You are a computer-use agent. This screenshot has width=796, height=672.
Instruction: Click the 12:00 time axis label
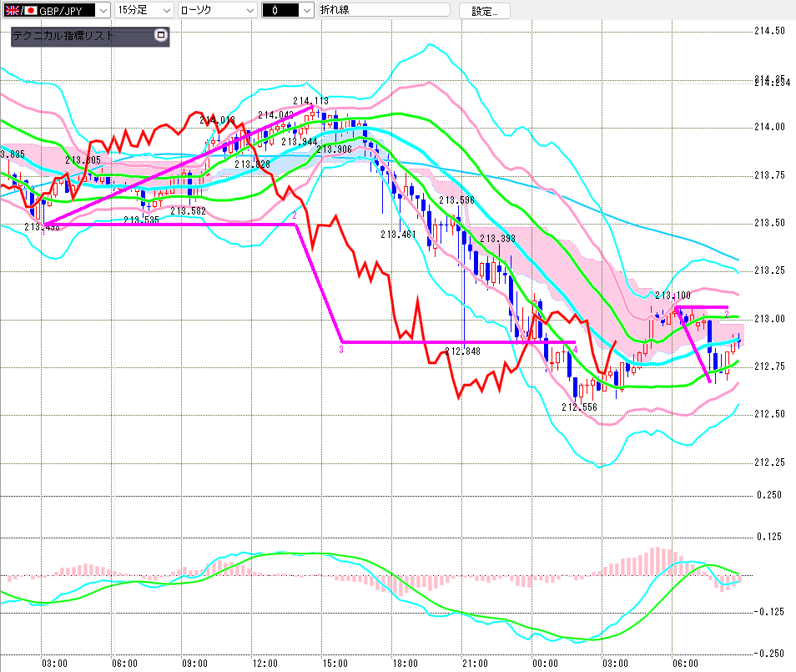pyautogui.click(x=264, y=664)
